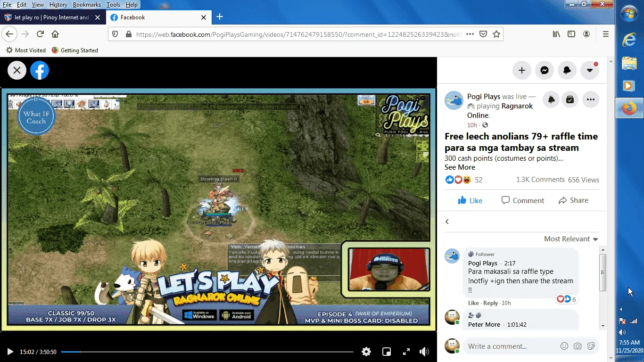Save page to Pocket
The image size is (644, 362).
pos(483,34)
